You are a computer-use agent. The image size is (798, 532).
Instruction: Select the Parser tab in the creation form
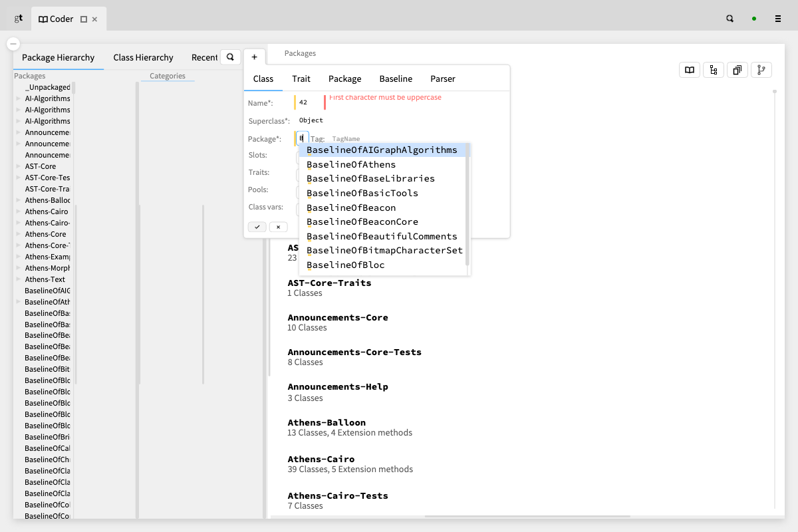point(443,78)
